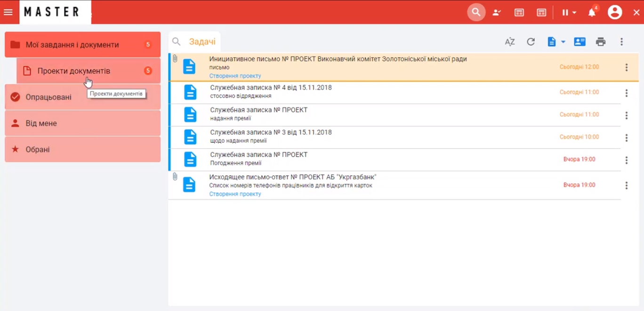Viewport: 644px width, 311px height.
Task: Select Проекти документів in sidebar
Action: [89, 71]
